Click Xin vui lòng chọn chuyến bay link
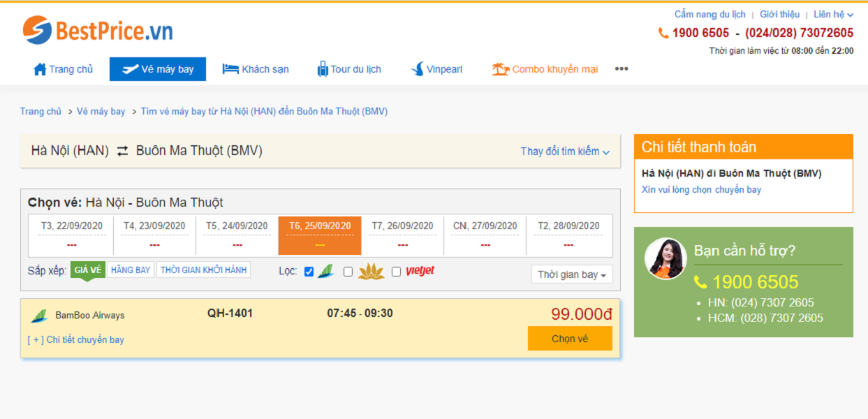Image resolution: width=868 pixels, height=419 pixels. pos(701,189)
